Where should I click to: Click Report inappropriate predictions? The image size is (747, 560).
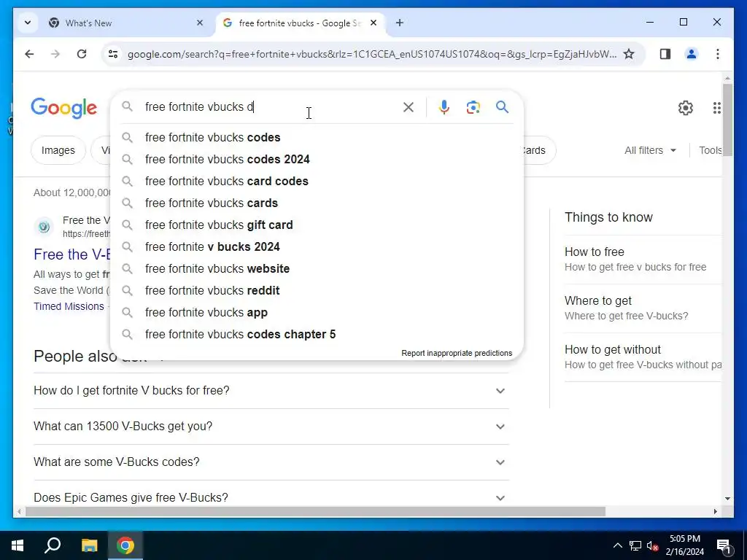457,354
